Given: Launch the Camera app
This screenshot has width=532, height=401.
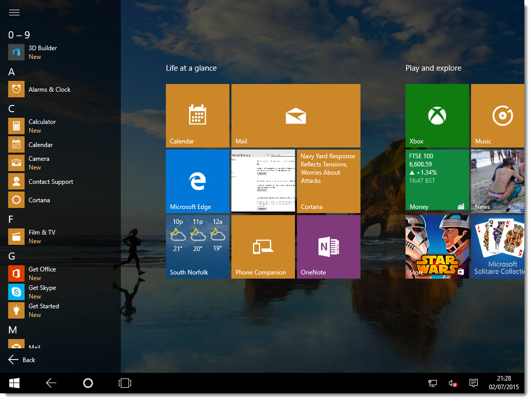Looking at the screenshot, I should 40,162.
